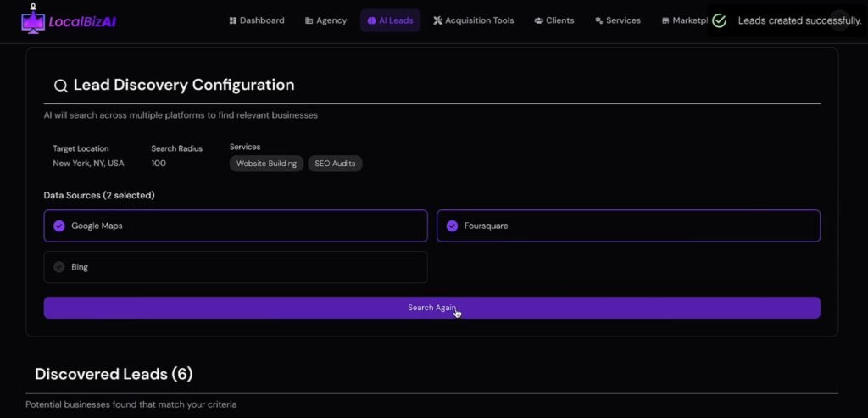Click the green success checkmark icon
Image resolution: width=868 pixels, height=418 pixels.
(x=720, y=20)
